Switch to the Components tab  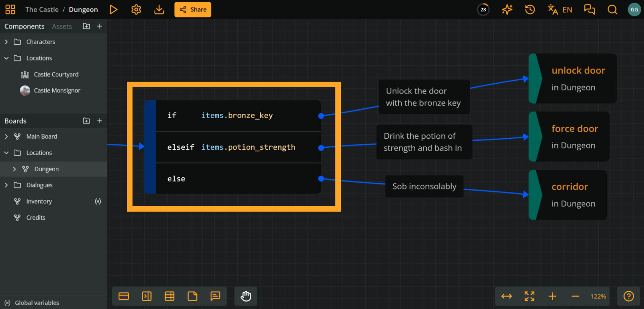click(x=24, y=26)
